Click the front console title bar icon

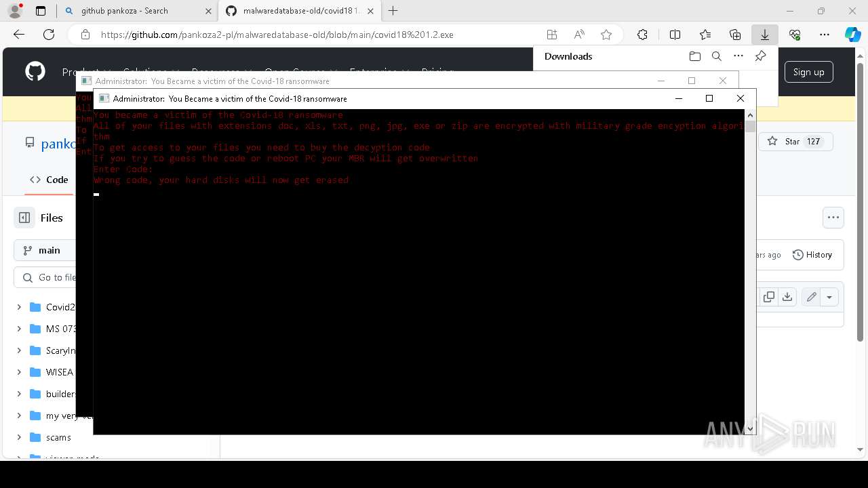[x=104, y=98]
